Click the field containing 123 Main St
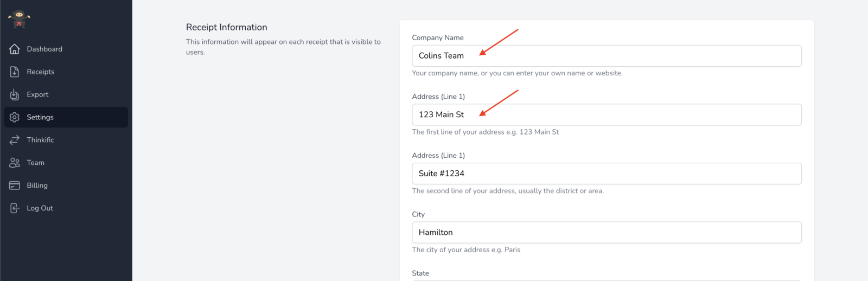 pyautogui.click(x=607, y=115)
